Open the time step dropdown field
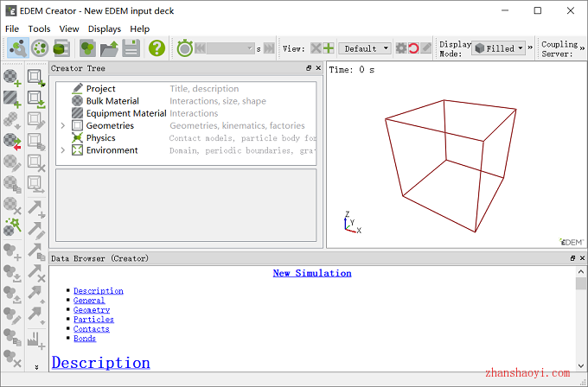 point(230,48)
